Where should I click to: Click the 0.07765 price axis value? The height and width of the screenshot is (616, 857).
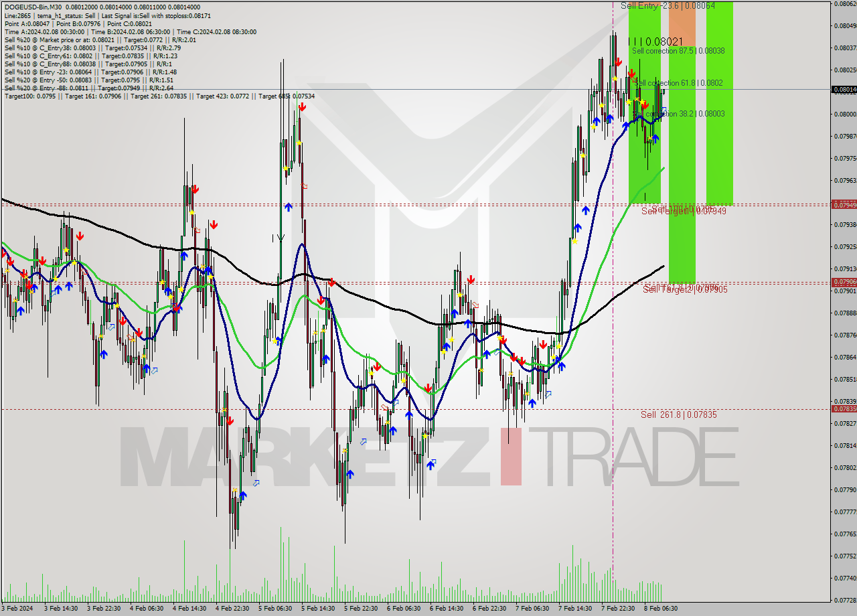tap(844, 534)
